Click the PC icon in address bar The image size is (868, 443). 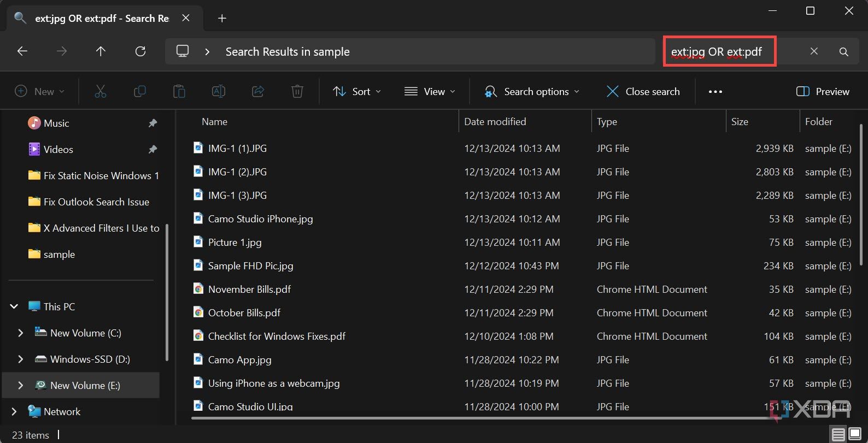[x=183, y=51]
